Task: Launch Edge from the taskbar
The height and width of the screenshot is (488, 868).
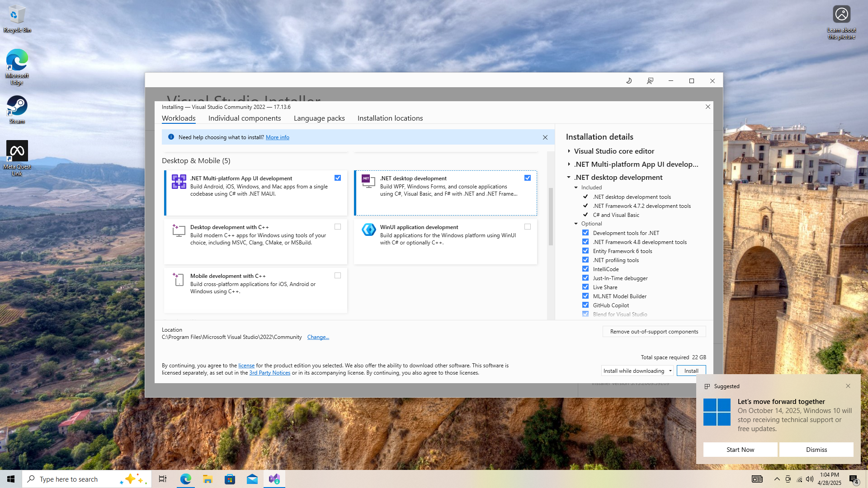Action: [x=185, y=479]
